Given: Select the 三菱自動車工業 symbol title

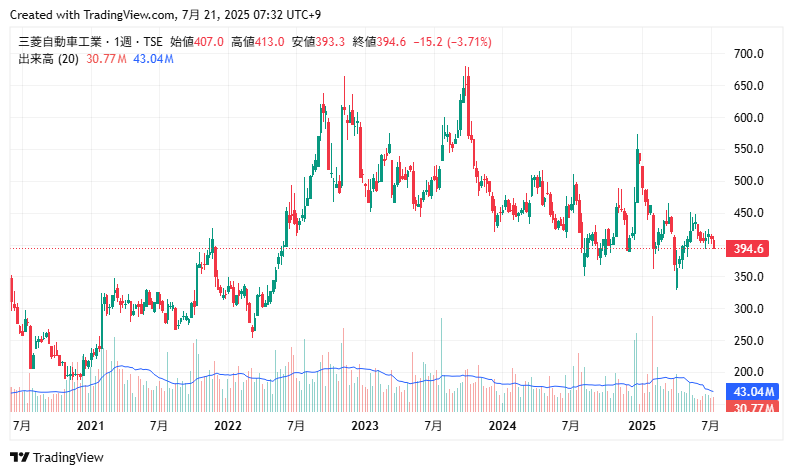Looking at the screenshot, I should (60, 42).
